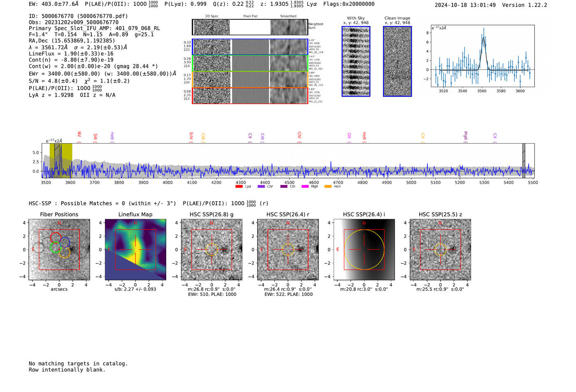Click the yellow highlighted emission region in spectrum

point(61,160)
